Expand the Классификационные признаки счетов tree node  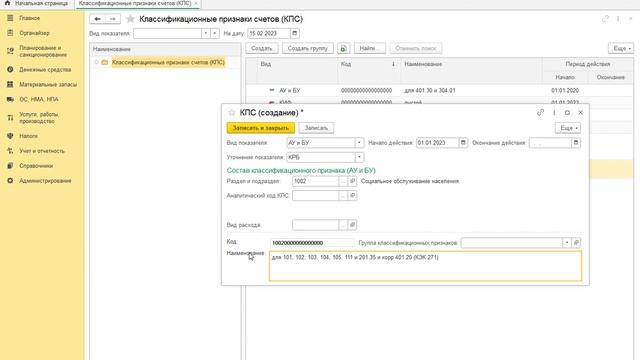click(96, 62)
